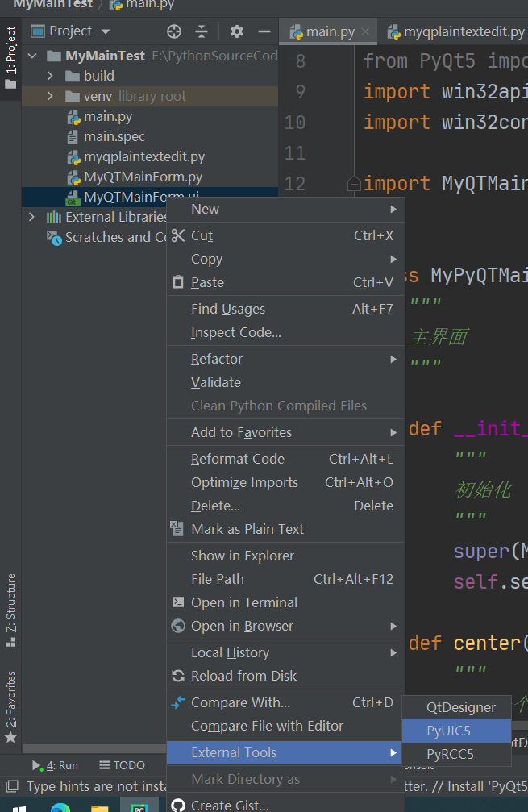Image resolution: width=528 pixels, height=812 pixels.
Task: Choose Delete menu entry
Action: (x=285, y=506)
